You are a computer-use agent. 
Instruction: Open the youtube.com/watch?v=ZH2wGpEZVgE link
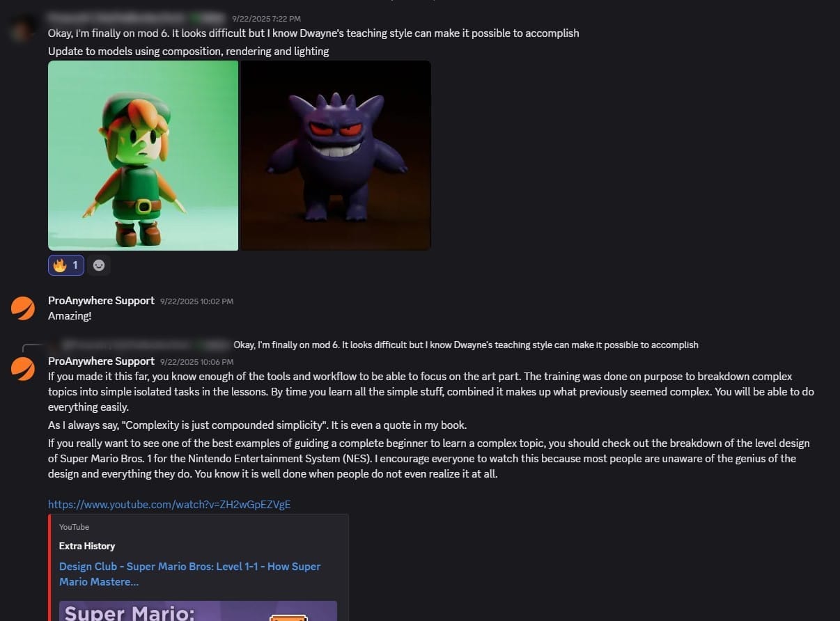coord(169,504)
